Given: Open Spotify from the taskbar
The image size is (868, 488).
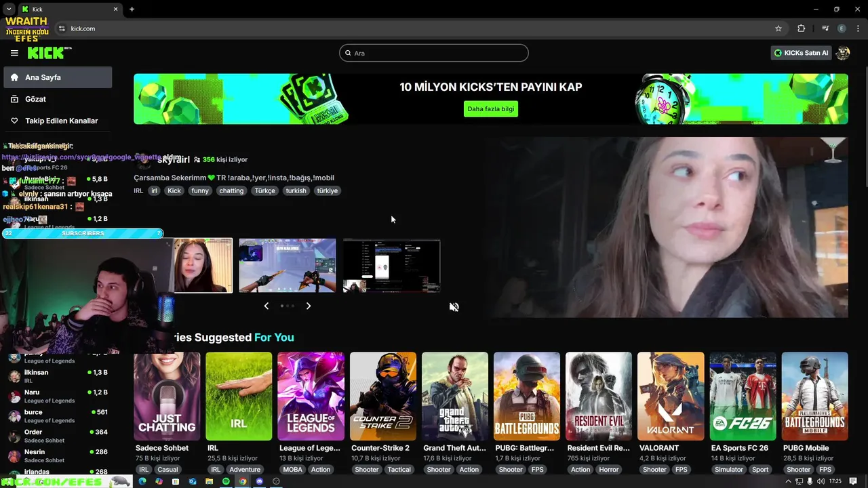Looking at the screenshot, I should tap(226, 481).
